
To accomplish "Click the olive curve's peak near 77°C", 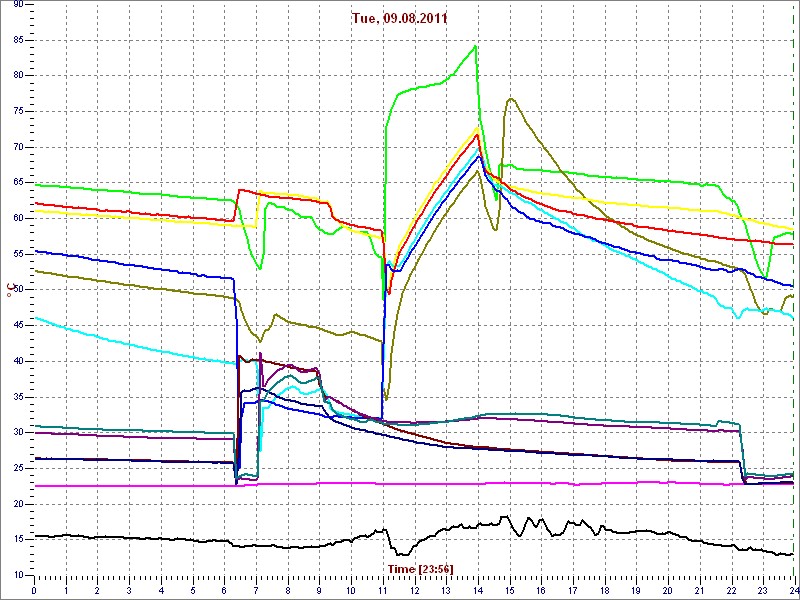I will click(510, 98).
